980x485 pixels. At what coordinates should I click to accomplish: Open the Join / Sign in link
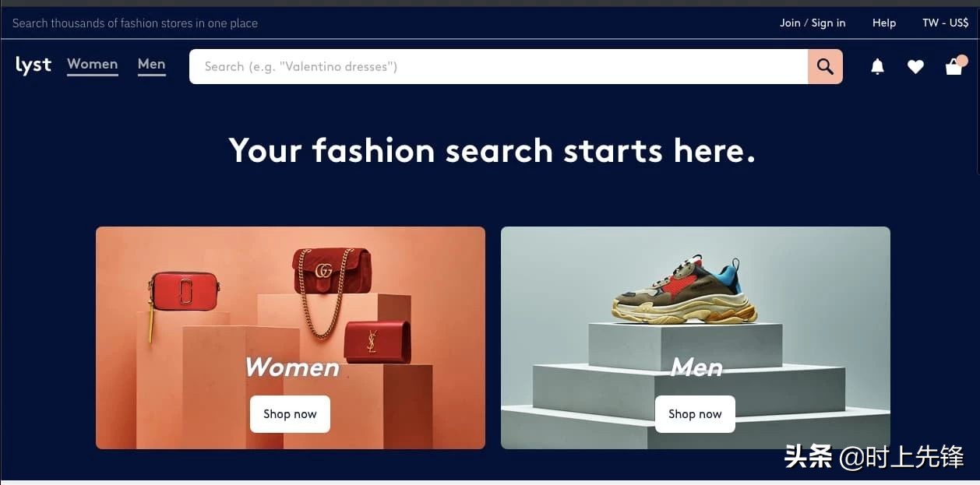coord(813,23)
